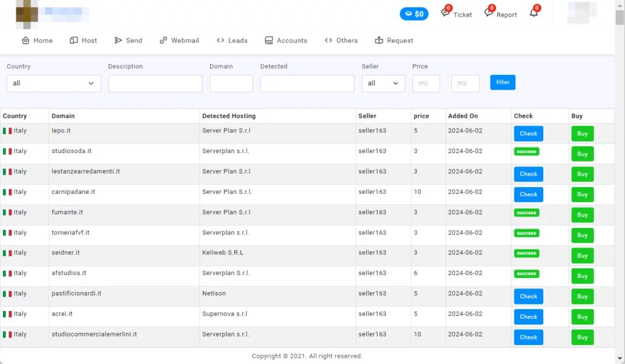Screen dimensions: 625x364
Task: Expand the Seller filter dropdown
Action: coord(383,84)
